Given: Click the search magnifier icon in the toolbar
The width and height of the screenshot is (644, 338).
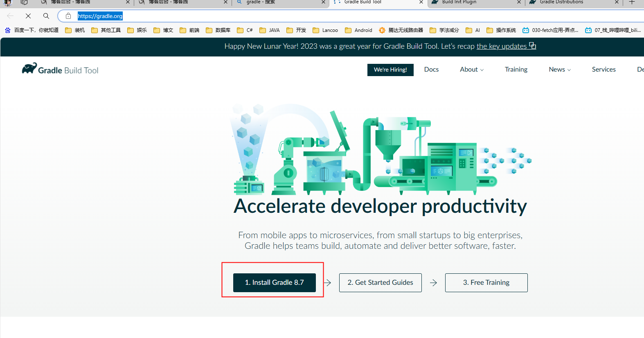Looking at the screenshot, I should click(46, 16).
